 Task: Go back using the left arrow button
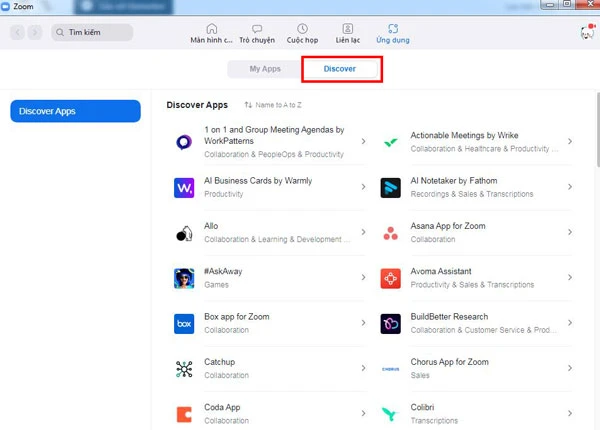pyautogui.click(x=18, y=33)
